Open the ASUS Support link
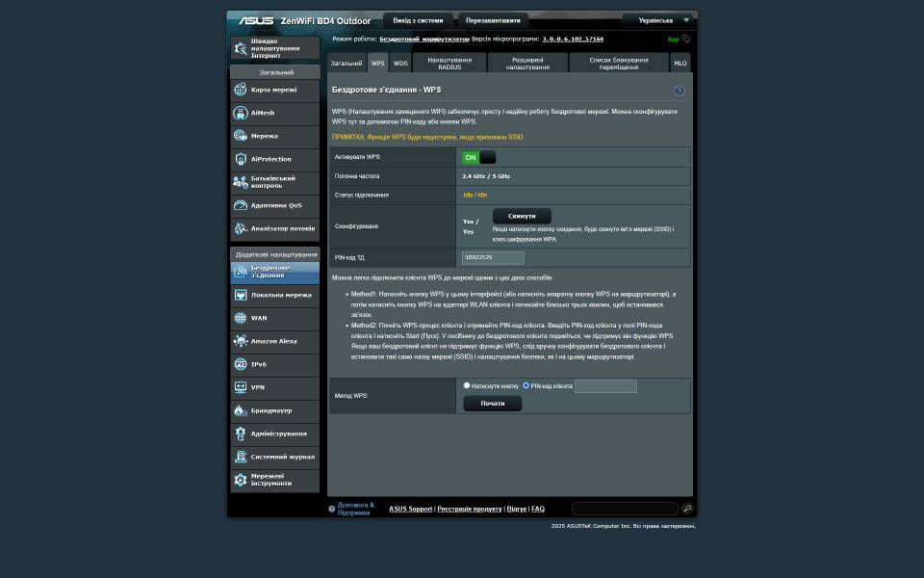924x578 pixels. [410, 509]
